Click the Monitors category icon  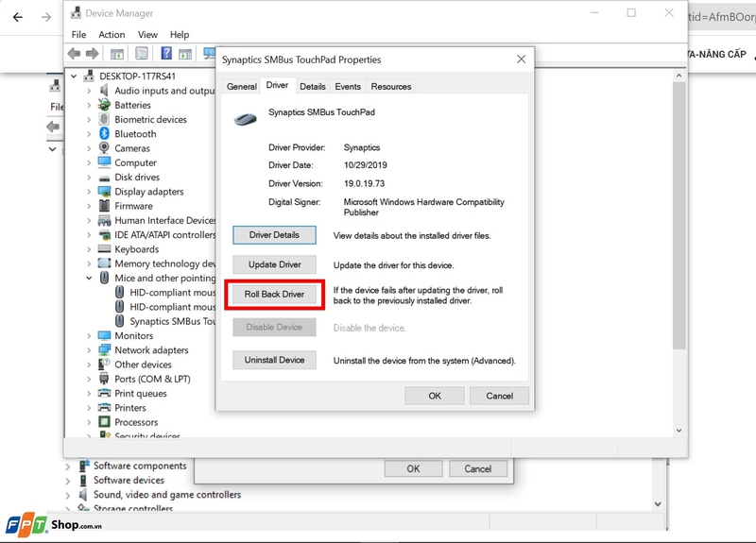tap(104, 335)
